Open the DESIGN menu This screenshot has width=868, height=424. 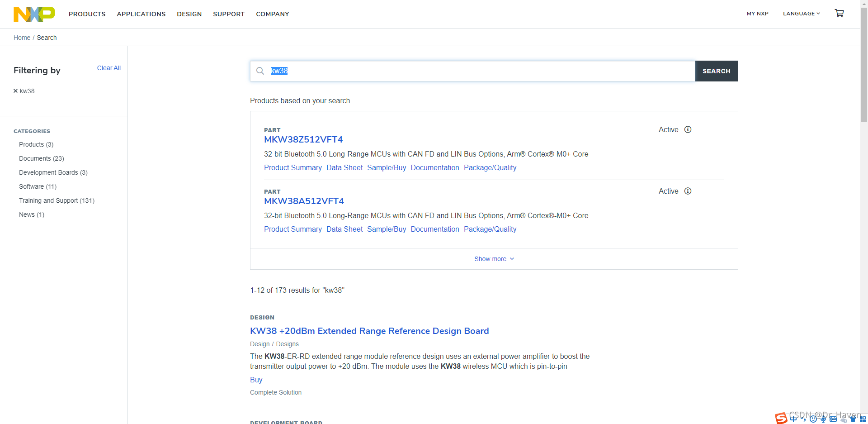click(x=189, y=14)
